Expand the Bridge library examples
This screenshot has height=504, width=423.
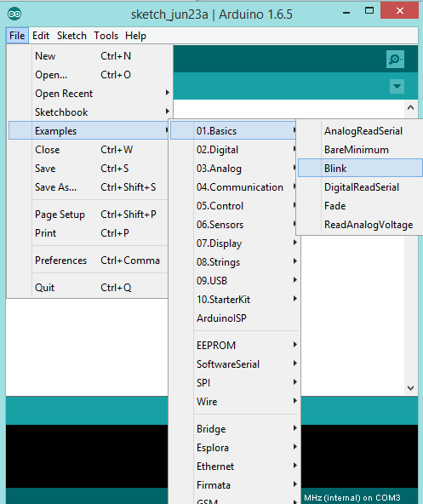click(x=234, y=428)
